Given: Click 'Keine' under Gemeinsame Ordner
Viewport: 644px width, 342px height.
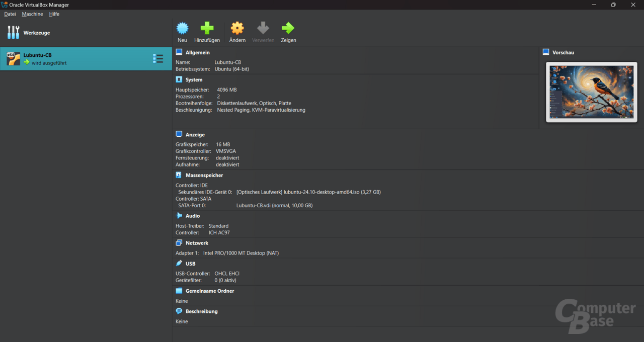Looking at the screenshot, I should click(x=182, y=301).
